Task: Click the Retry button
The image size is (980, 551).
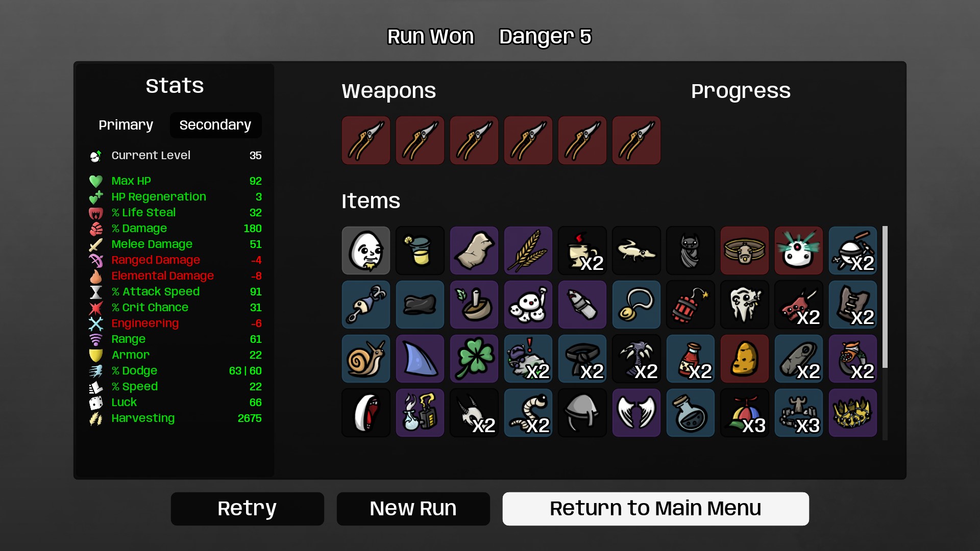Action: pyautogui.click(x=248, y=509)
